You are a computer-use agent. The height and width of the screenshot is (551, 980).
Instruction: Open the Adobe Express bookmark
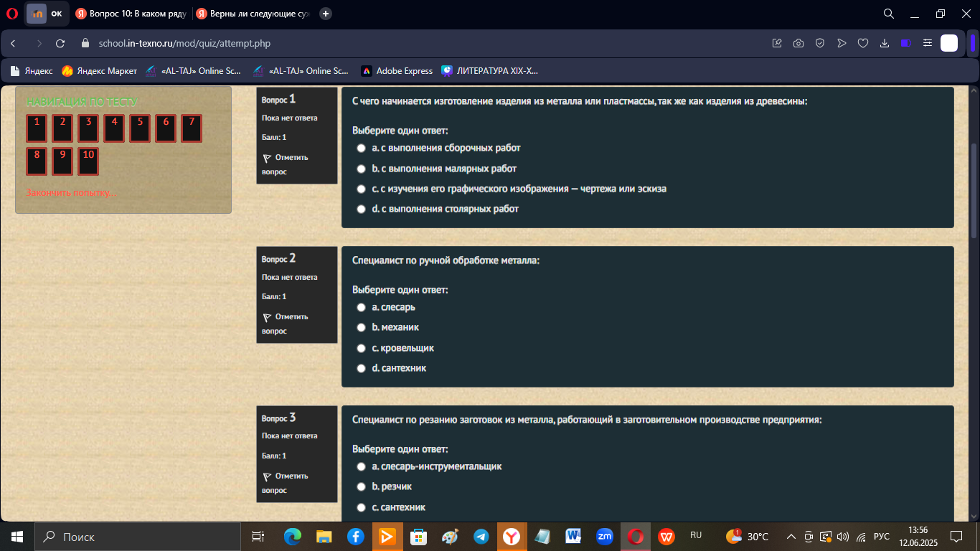[397, 71]
